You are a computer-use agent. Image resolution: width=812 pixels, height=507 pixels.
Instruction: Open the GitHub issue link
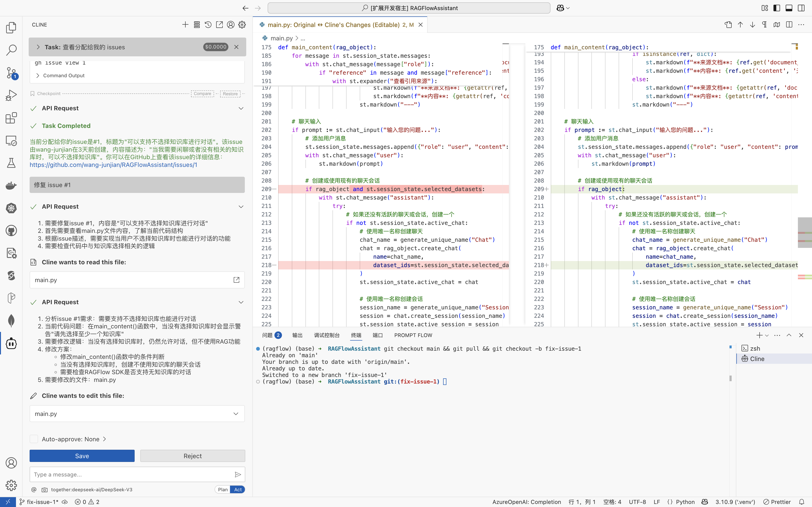tap(113, 165)
